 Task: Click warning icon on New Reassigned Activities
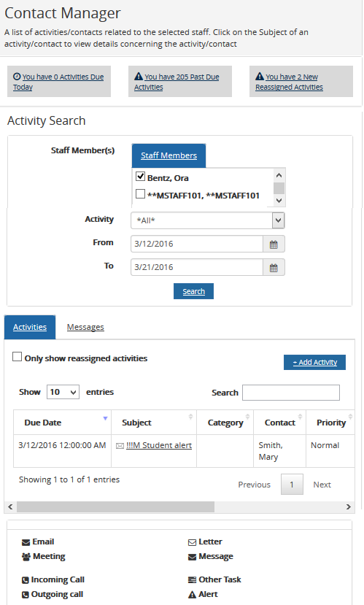[x=260, y=77]
